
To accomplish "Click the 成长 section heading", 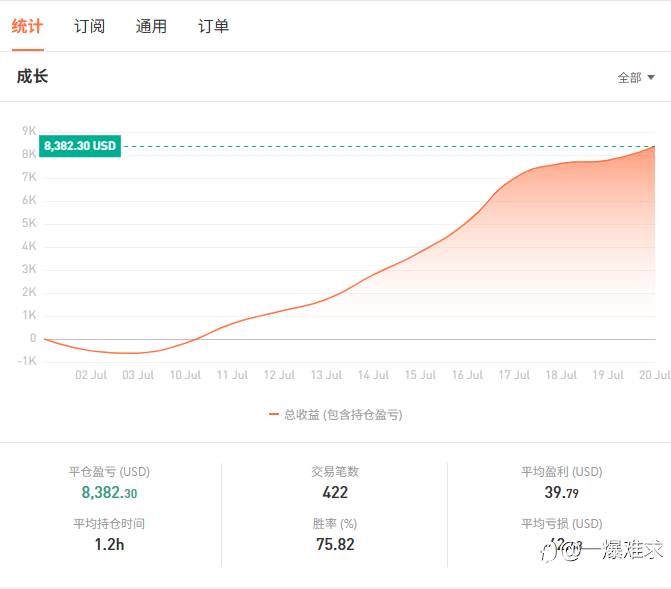I will 32,76.
